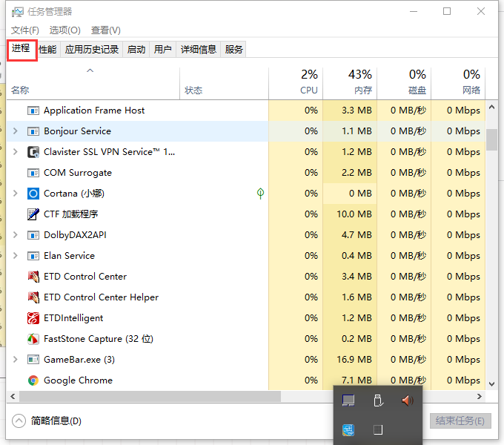Click the Application Frame Host process icon
This screenshot has height=445, width=504.
pos(33,111)
